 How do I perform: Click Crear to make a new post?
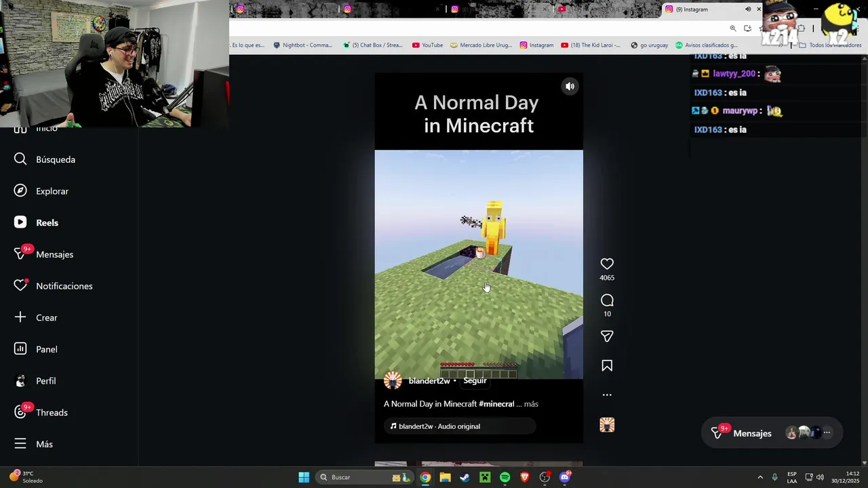(36, 317)
